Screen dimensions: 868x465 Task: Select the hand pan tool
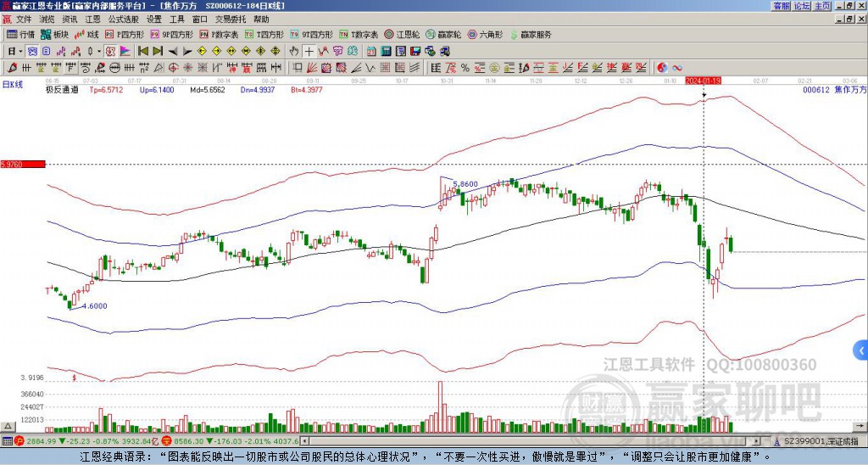294,51
